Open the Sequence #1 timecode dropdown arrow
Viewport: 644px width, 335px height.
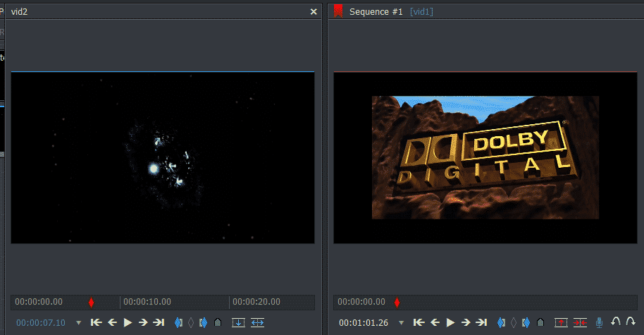pyautogui.click(x=402, y=323)
